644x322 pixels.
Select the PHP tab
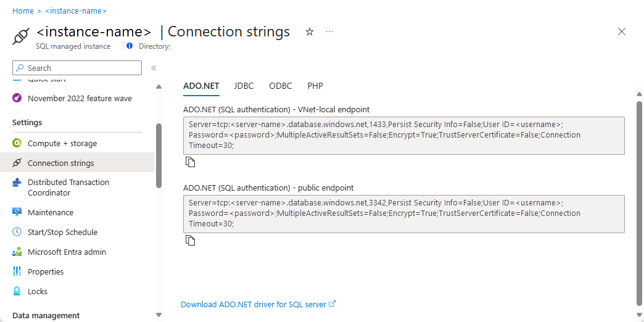pos(315,86)
